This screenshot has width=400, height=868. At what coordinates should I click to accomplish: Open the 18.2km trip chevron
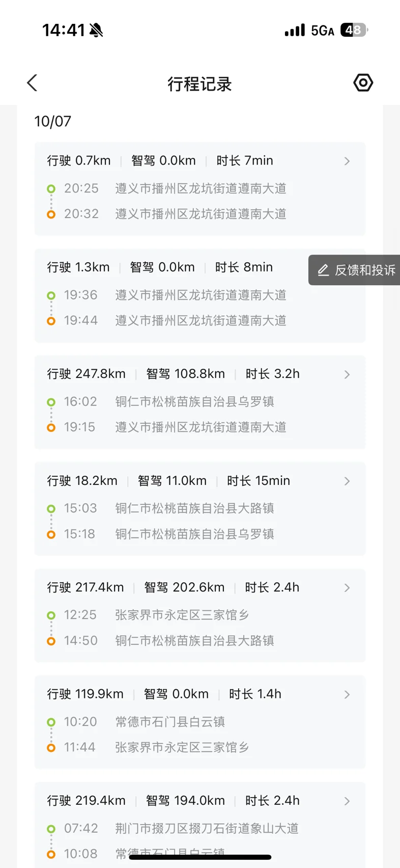[x=347, y=481]
